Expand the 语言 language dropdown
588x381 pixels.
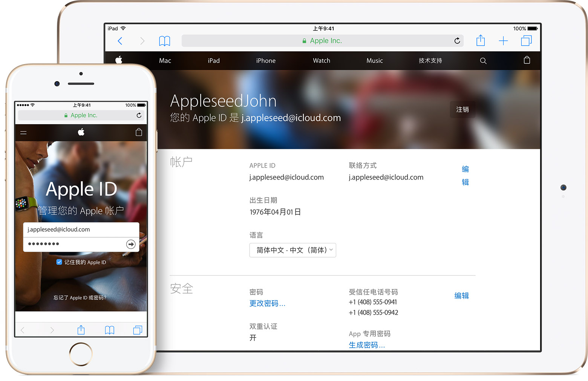click(292, 250)
